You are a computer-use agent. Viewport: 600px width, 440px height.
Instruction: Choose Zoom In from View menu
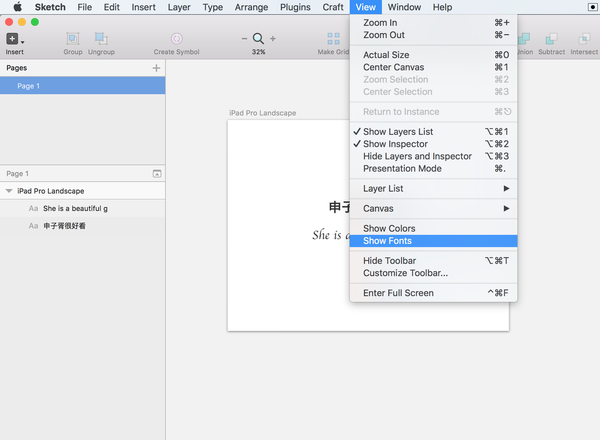point(434,23)
